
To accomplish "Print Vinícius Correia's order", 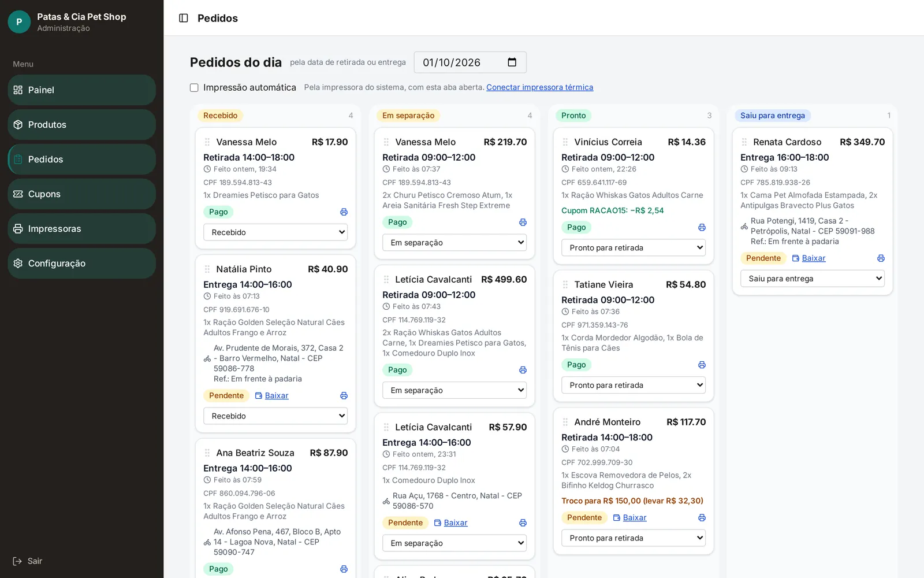I will (x=702, y=228).
